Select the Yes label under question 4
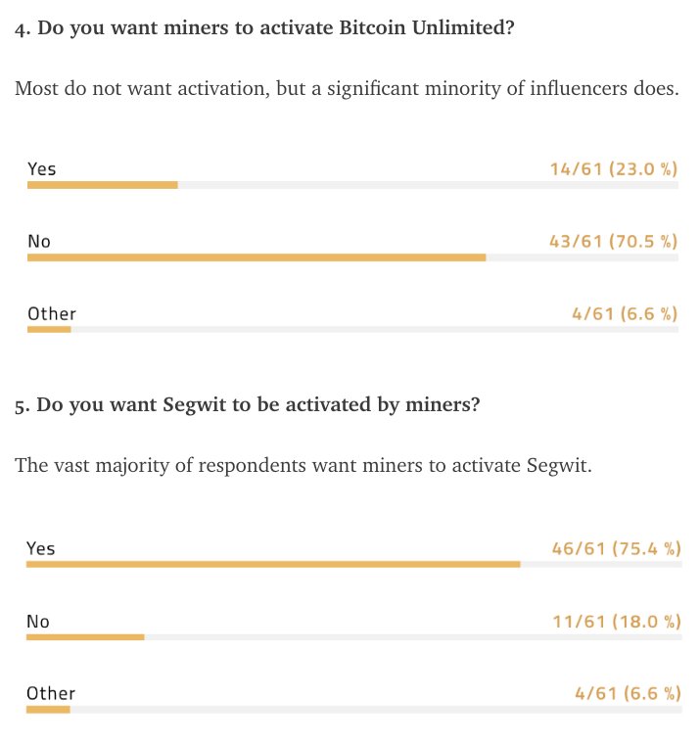 point(42,169)
